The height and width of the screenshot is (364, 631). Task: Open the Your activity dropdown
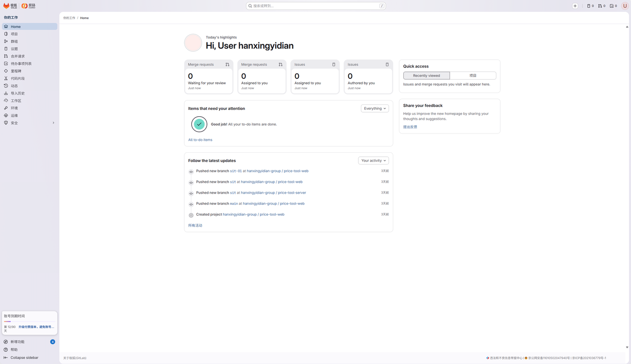coord(373,161)
